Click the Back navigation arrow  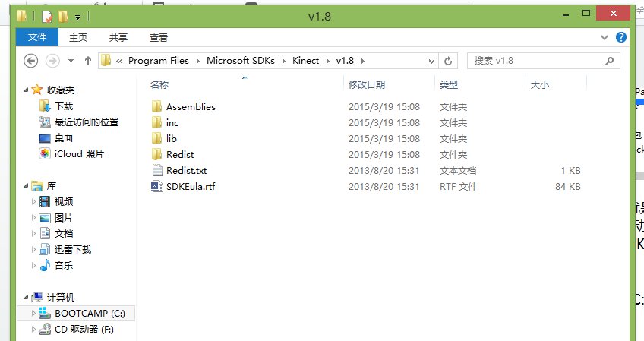[x=31, y=61]
